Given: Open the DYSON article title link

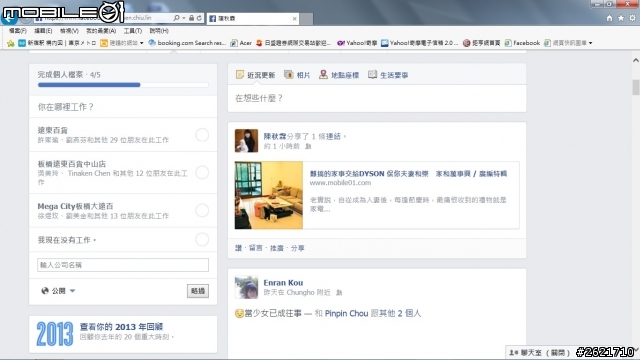Looking at the screenshot, I should [x=408, y=173].
